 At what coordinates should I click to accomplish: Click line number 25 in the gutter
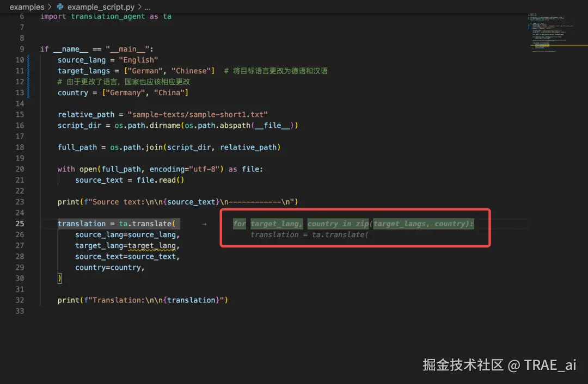(x=20, y=224)
